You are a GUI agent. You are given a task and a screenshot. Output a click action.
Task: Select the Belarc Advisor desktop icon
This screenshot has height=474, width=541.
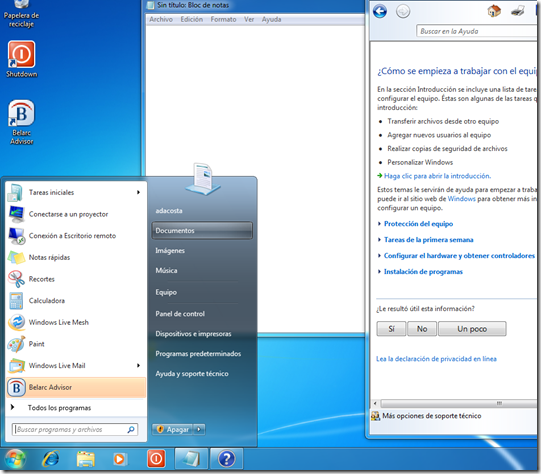(x=21, y=113)
